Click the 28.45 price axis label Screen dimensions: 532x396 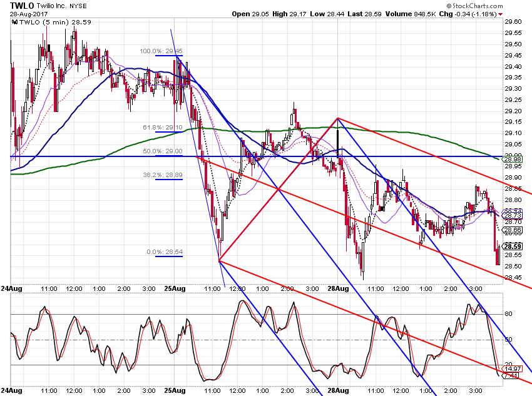513,278
